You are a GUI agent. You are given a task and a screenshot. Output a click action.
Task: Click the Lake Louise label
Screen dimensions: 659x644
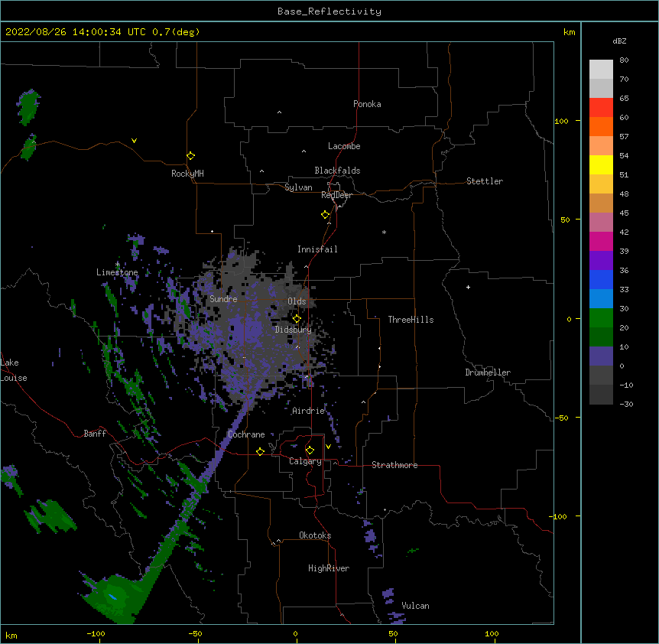click(14, 370)
